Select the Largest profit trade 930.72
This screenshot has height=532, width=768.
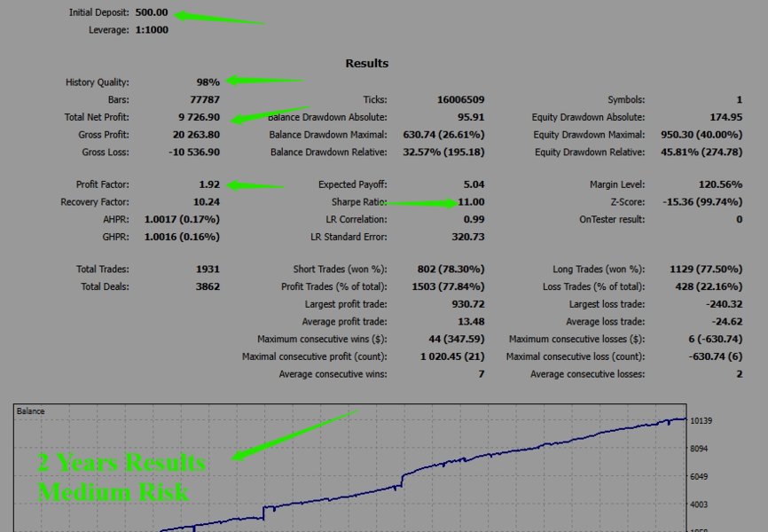pos(467,304)
